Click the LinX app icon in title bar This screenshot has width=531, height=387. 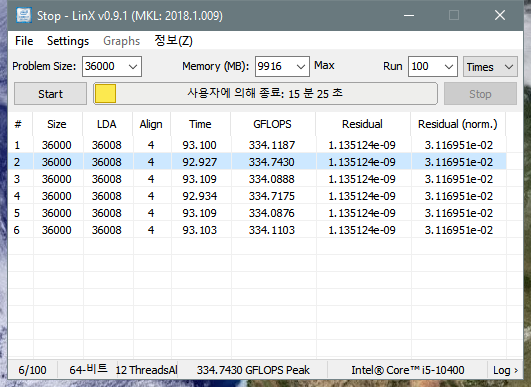coord(24,16)
